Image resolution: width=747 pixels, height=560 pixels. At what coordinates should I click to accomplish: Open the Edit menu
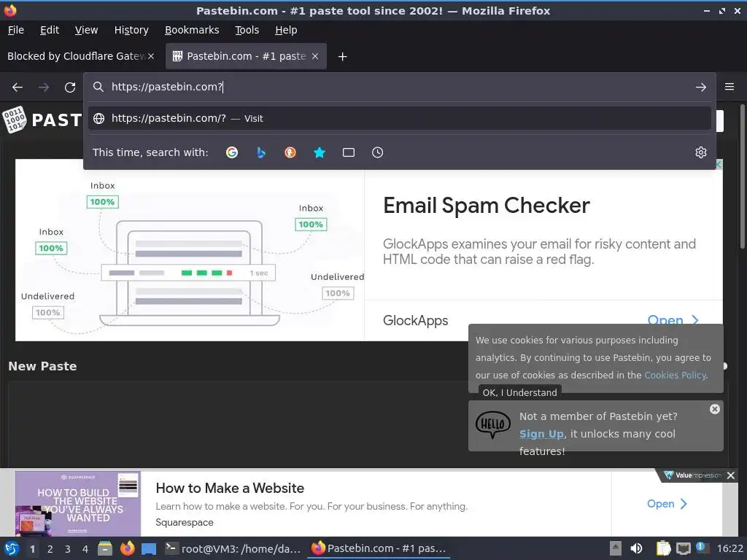tap(50, 30)
